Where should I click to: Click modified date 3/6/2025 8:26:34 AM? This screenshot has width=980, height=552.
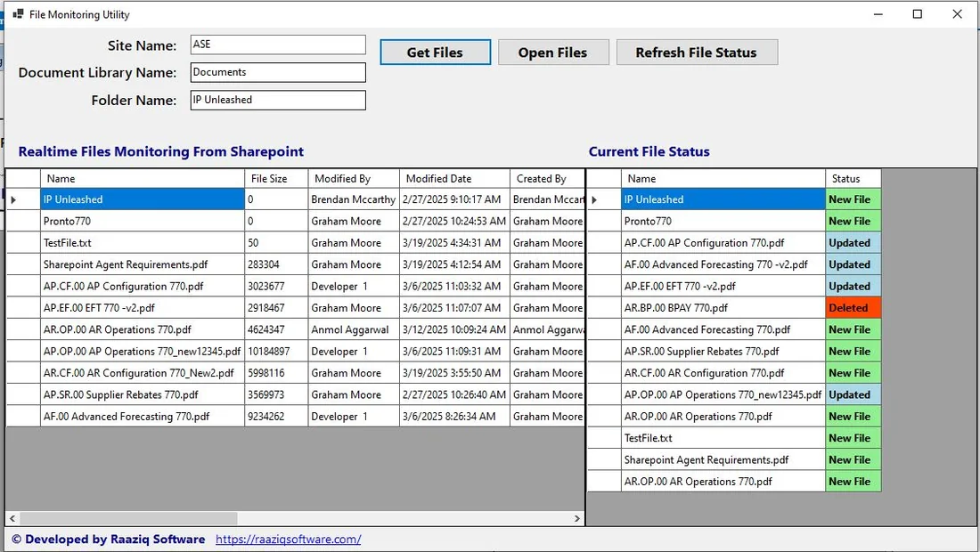[454, 417]
